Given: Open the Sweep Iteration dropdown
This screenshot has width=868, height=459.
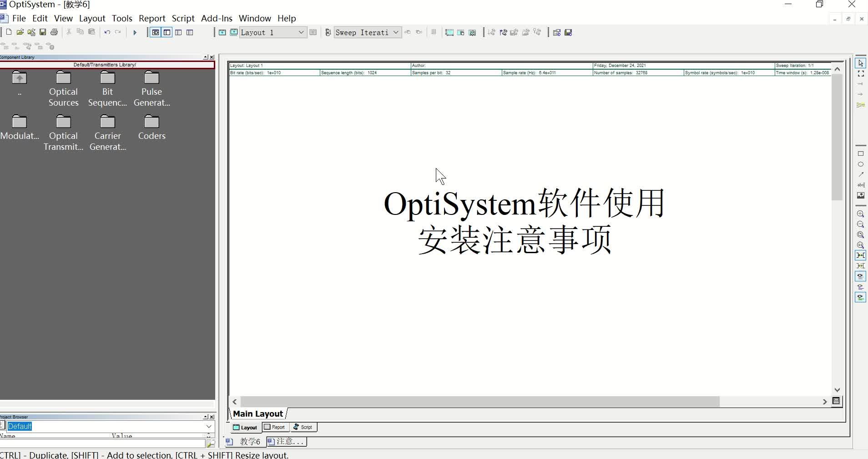Looking at the screenshot, I should 394,32.
